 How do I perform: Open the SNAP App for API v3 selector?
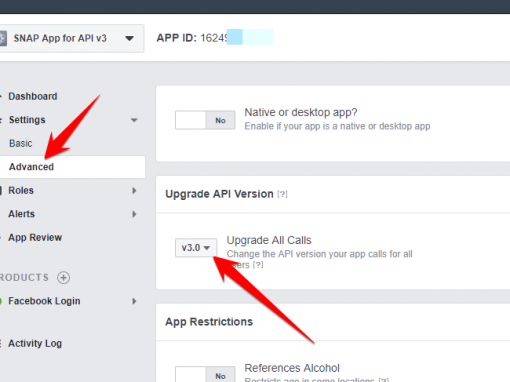(72, 38)
